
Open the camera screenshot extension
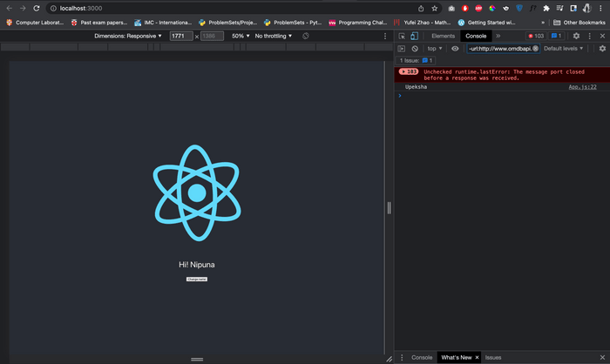coord(451,8)
